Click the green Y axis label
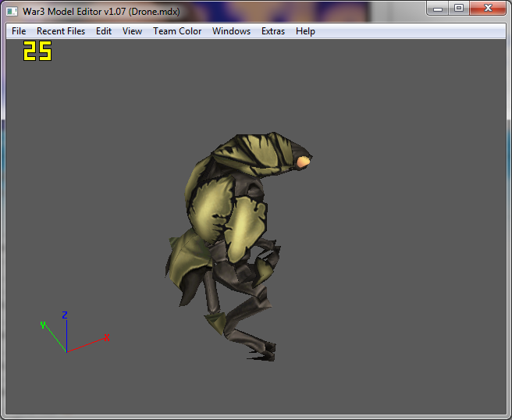 point(43,325)
